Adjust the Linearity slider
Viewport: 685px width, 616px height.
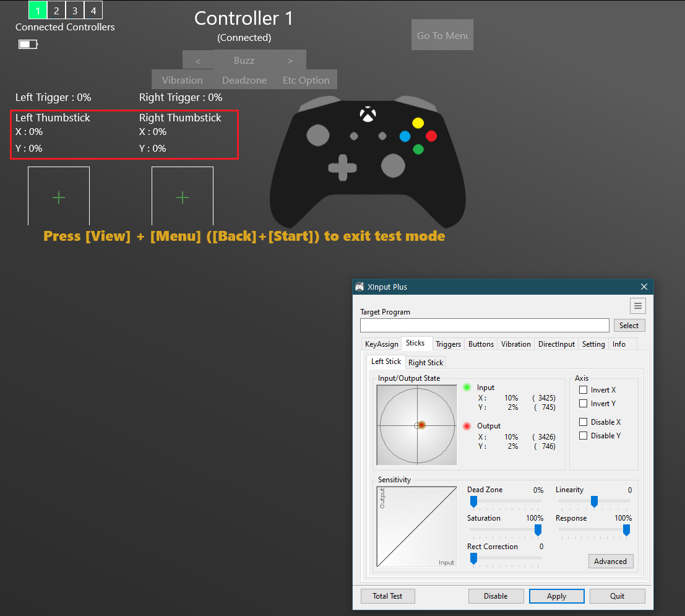coord(594,501)
